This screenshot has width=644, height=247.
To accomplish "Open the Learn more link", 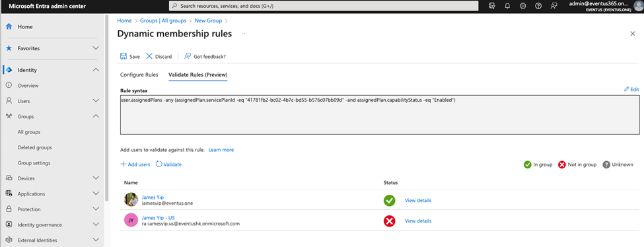I will click(221, 150).
